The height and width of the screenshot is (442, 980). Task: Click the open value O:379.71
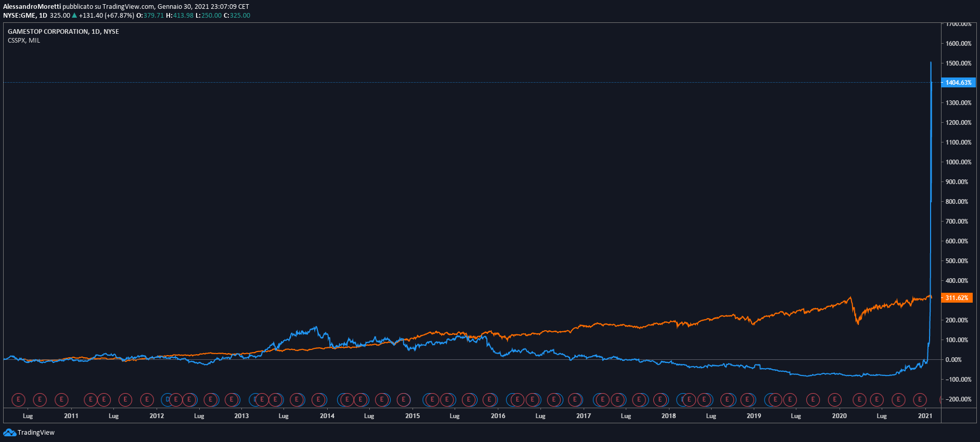(x=150, y=16)
